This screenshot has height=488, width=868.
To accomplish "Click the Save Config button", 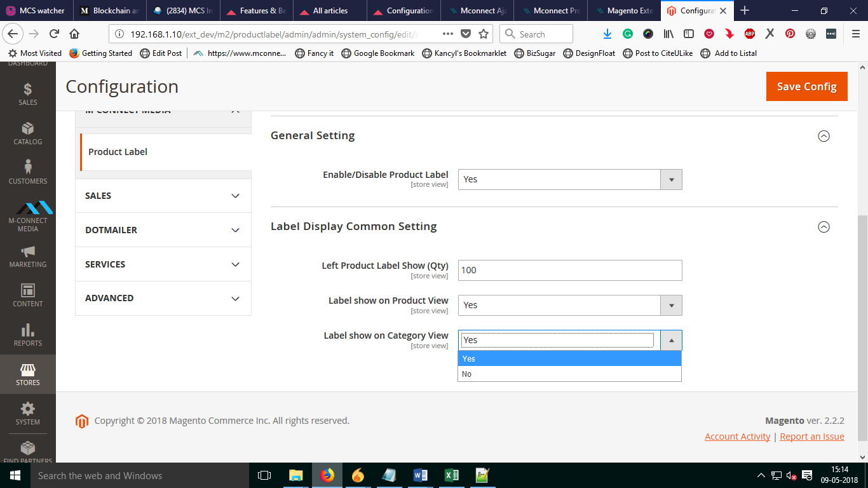I will point(806,86).
